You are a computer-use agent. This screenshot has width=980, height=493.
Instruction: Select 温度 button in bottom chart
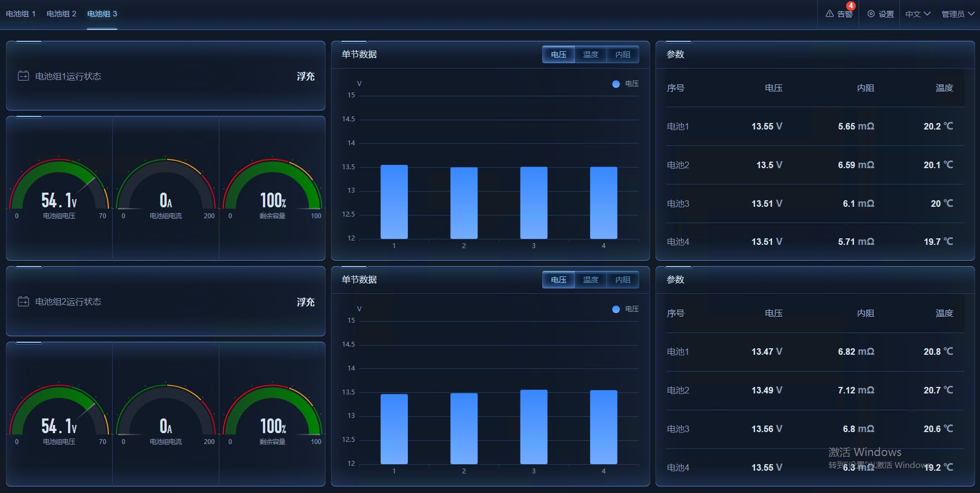590,280
